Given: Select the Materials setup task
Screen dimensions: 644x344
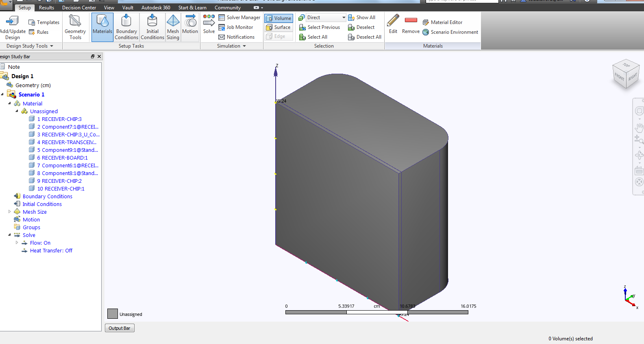Looking at the screenshot, I should (102, 27).
